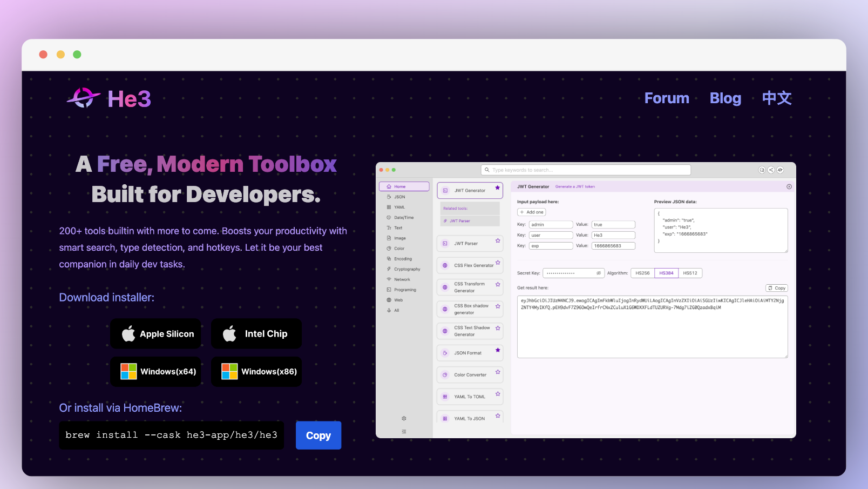Open Cryptography category in preview sidebar
Image resolution: width=868 pixels, height=489 pixels.
pos(404,269)
